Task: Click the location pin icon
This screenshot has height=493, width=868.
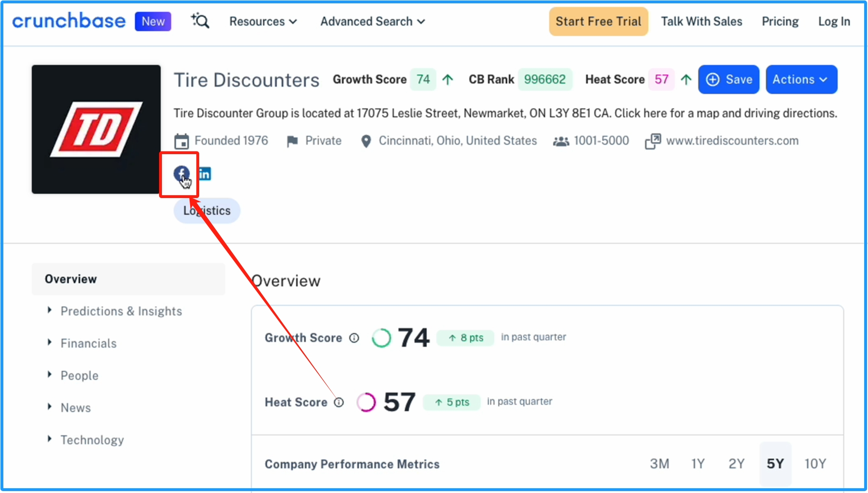Action: [366, 141]
